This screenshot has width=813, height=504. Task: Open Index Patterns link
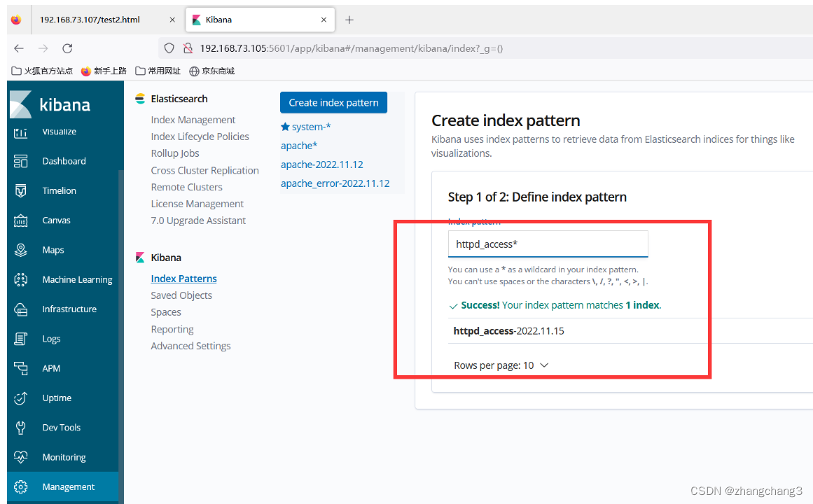[x=183, y=279]
